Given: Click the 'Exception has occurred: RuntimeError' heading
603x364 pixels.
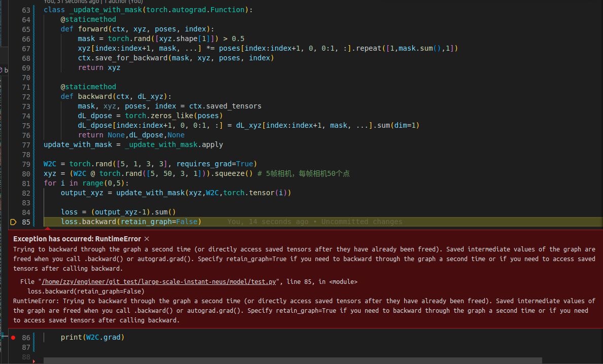Looking at the screenshot, I should 77,239.
